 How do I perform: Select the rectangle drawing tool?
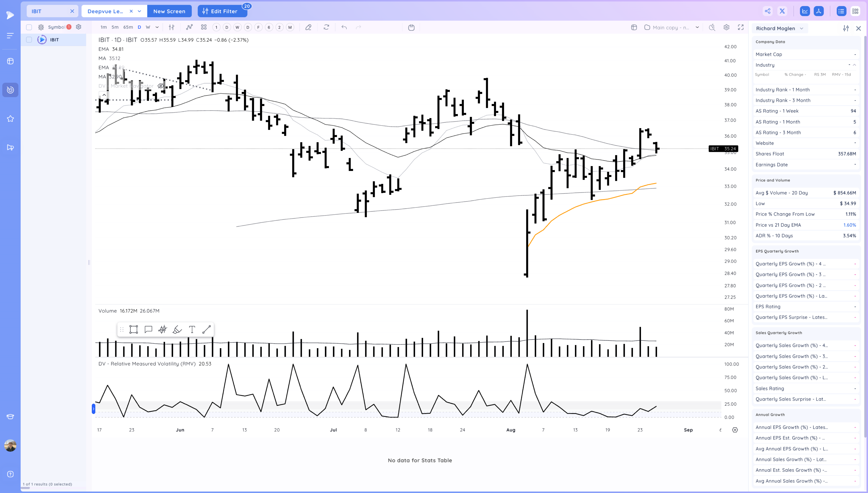point(134,329)
